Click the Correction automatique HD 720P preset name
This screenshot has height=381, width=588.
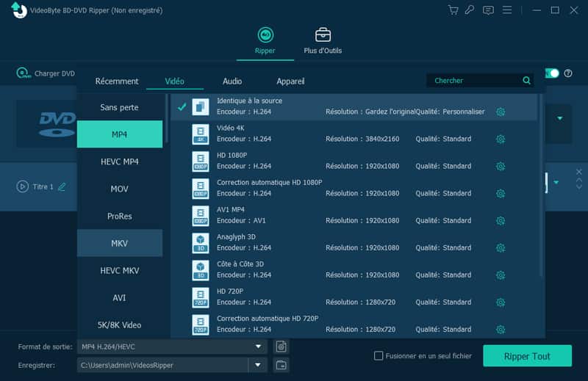point(268,319)
